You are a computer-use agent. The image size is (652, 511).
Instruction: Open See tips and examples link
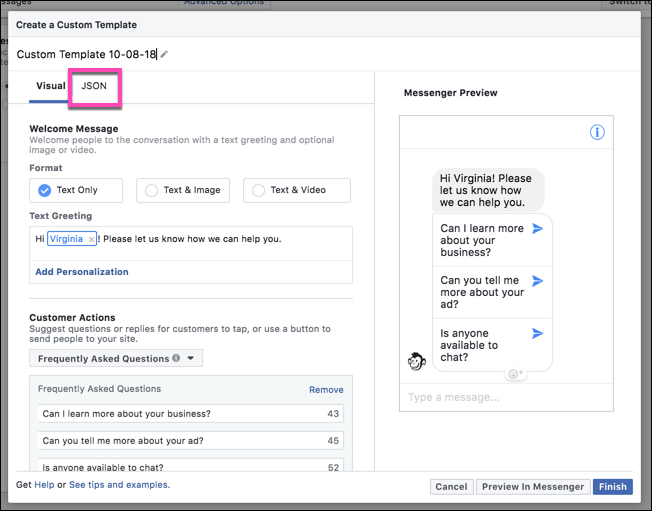pyautogui.click(x=119, y=485)
